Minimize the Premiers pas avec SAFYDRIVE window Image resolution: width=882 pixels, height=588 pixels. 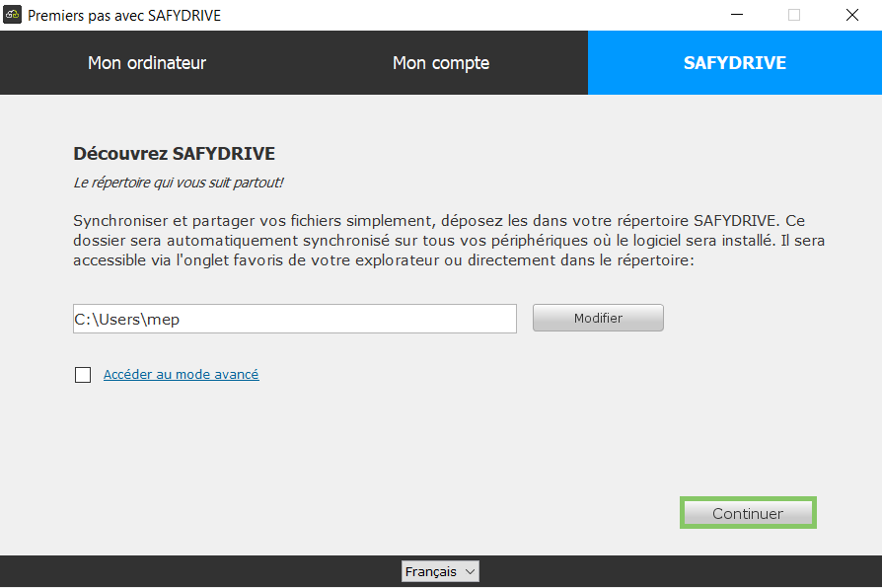(x=737, y=15)
